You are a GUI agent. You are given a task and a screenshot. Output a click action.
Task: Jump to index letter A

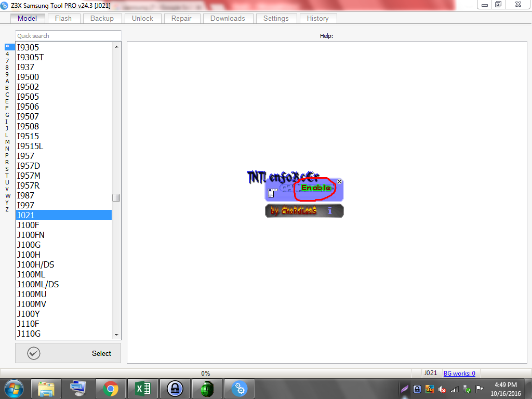tap(7, 81)
